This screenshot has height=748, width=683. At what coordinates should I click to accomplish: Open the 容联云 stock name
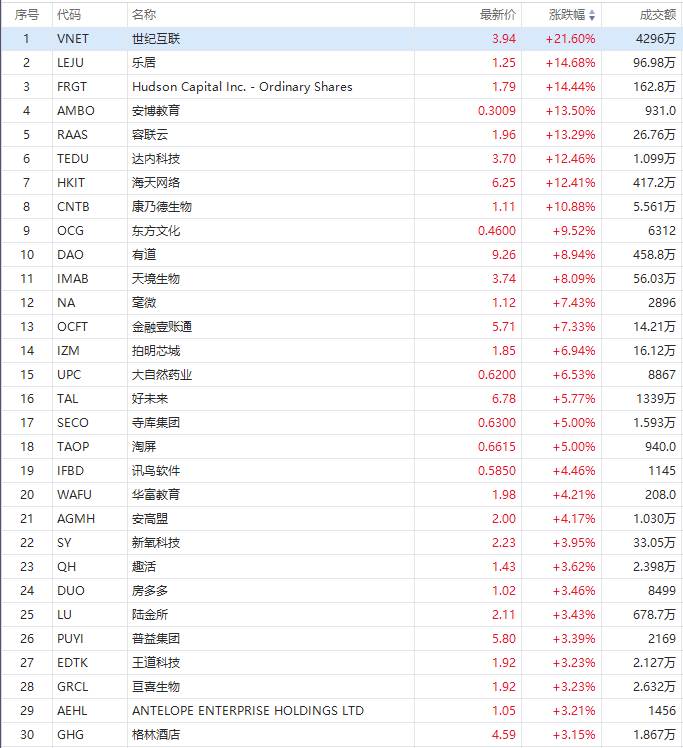click(150, 135)
